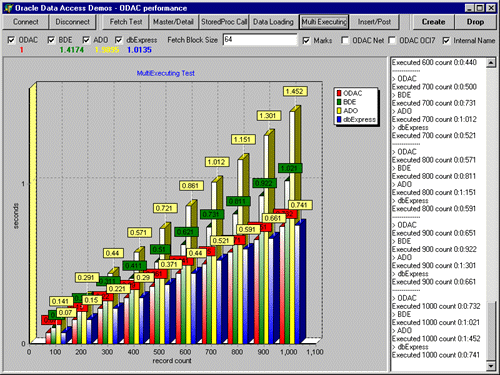Click the application icon in title bar

coord(9,8)
